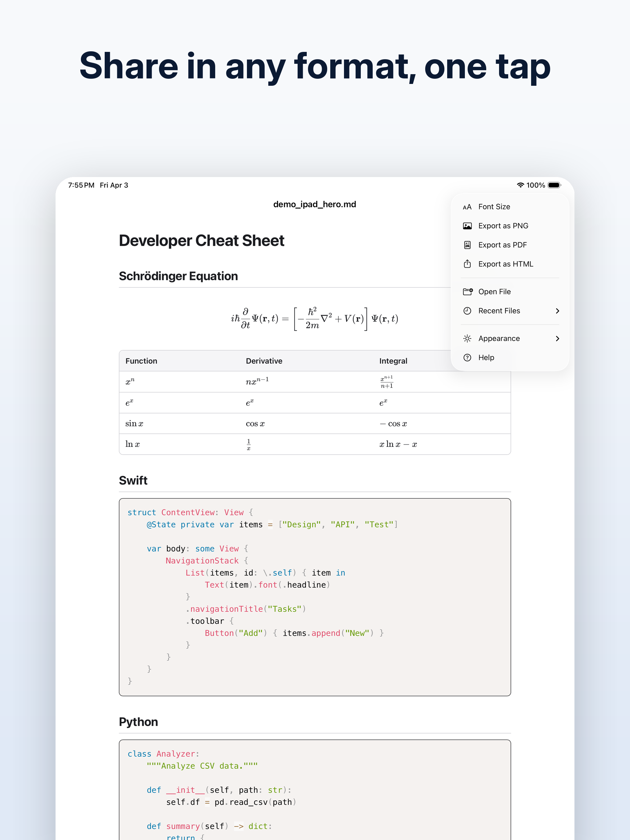
Task: Choose Font Size from the menu
Action: point(510,207)
